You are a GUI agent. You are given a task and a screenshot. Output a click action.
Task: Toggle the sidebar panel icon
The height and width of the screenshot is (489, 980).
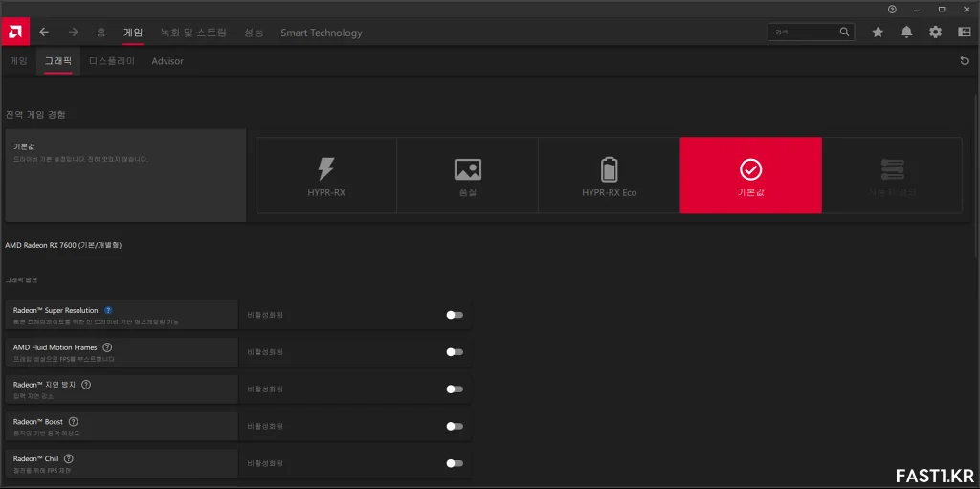tap(965, 32)
